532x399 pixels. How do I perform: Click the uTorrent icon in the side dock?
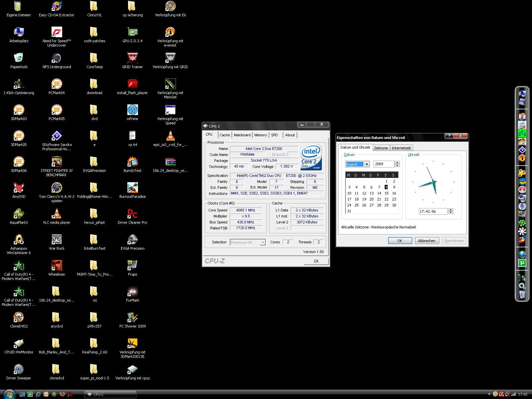tap(522, 263)
